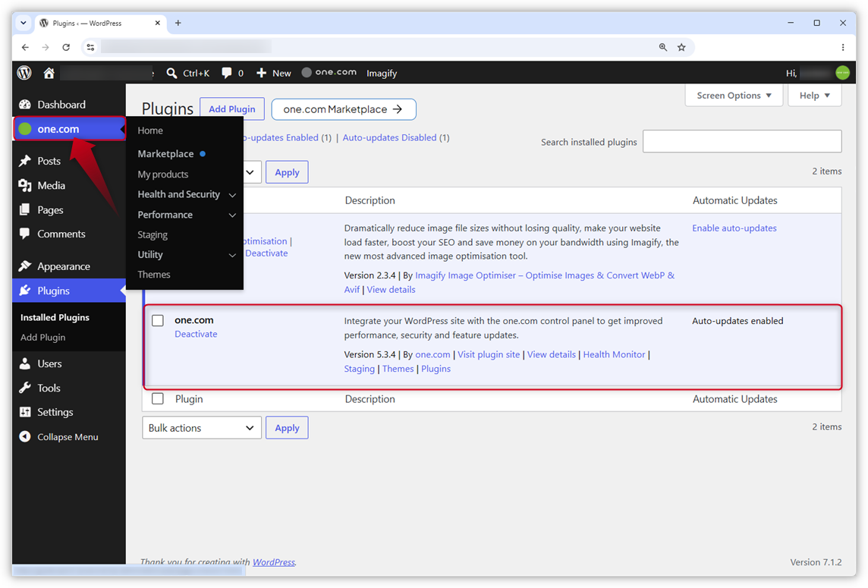Open browser zoom magnifier icon
This screenshot has width=868, height=588.
click(x=662, y=48)
